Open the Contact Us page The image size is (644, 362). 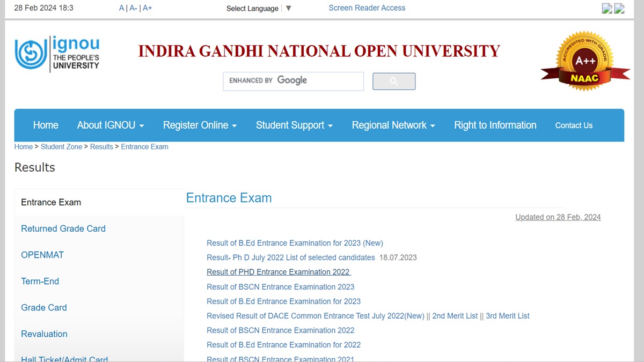pos(574,125)
